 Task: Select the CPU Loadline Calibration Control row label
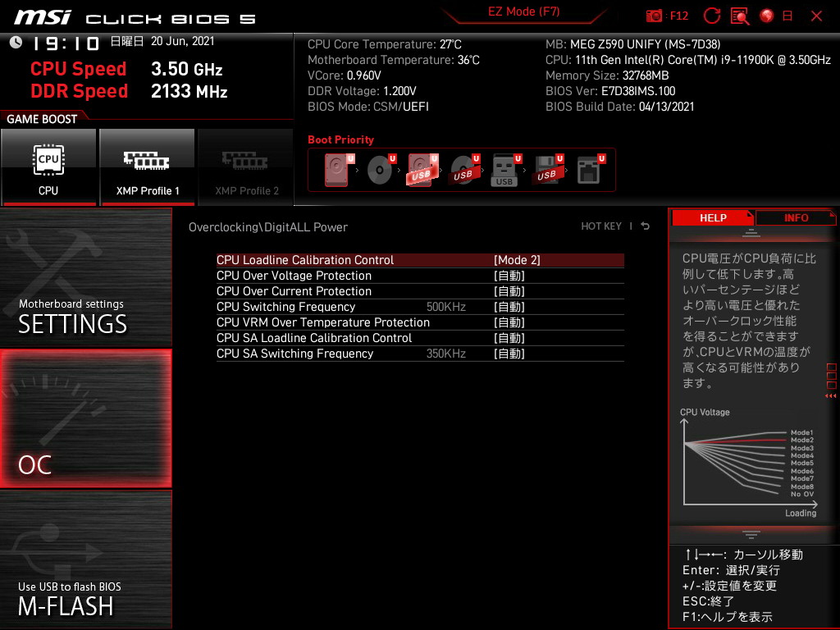click(305, 260)
